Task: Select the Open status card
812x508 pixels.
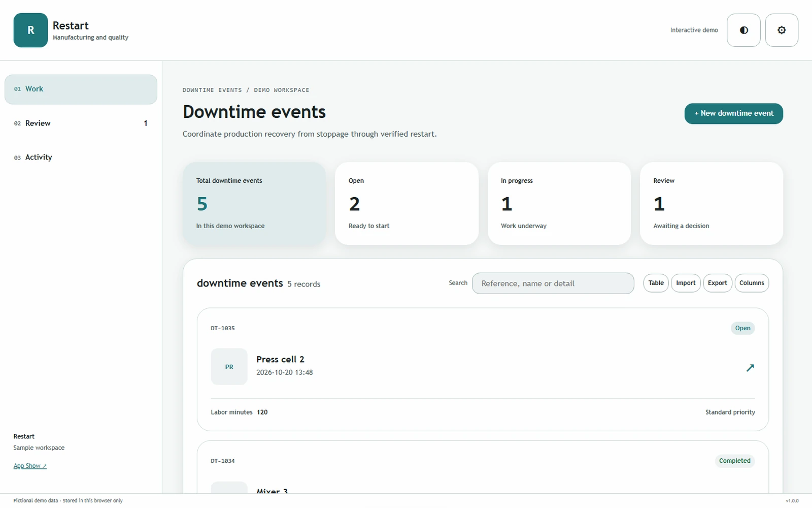Action: pyautogui.click(x=407, y=203)
